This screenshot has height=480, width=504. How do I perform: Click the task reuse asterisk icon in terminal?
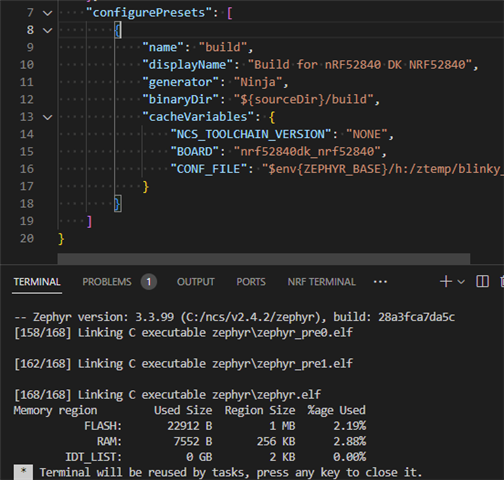(x=23, y=472)
